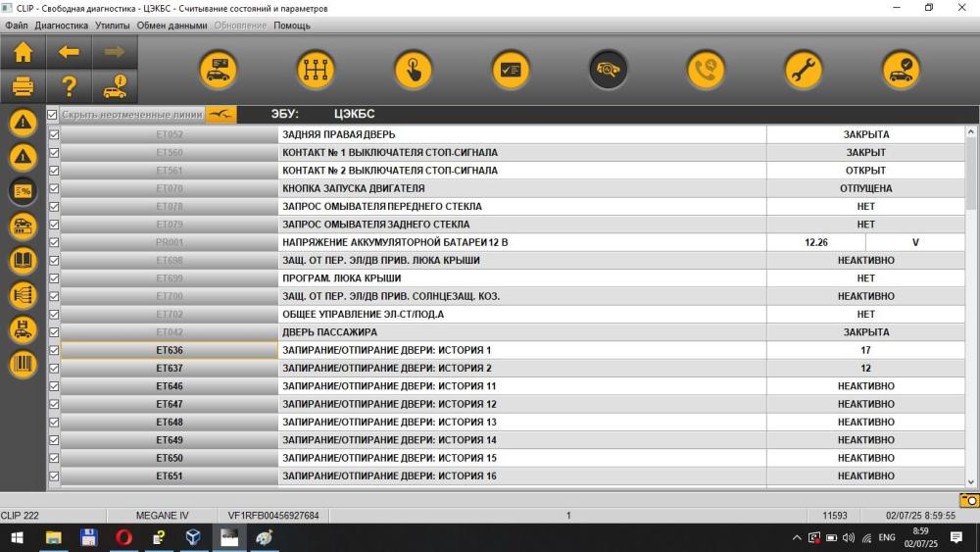Viewport: 980px width, 552px height.
Task: Open the printer icon to print
Action: click(x=24, y=86)
